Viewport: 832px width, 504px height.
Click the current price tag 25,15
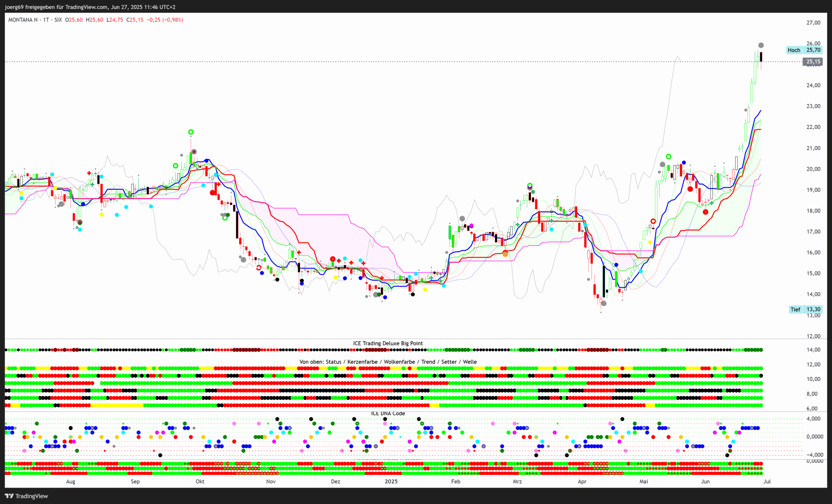coord(813,62)
